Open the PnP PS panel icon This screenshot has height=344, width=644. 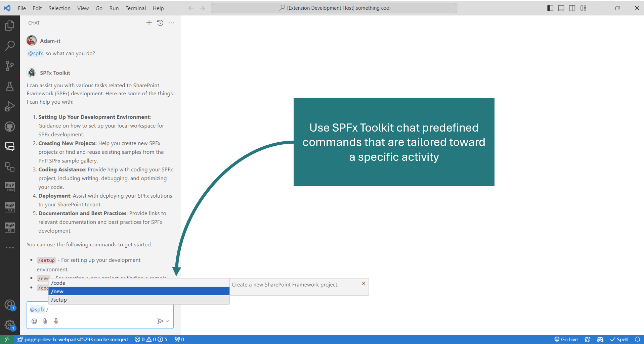click(x=10, y=227)
